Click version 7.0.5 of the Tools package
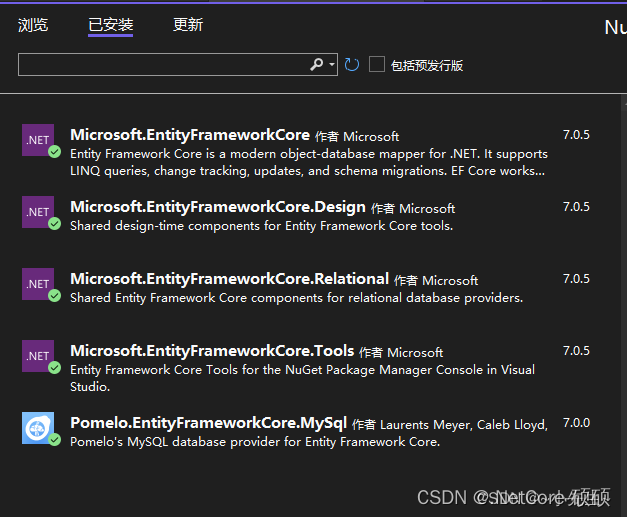The image size is (627, 517). 576,351
